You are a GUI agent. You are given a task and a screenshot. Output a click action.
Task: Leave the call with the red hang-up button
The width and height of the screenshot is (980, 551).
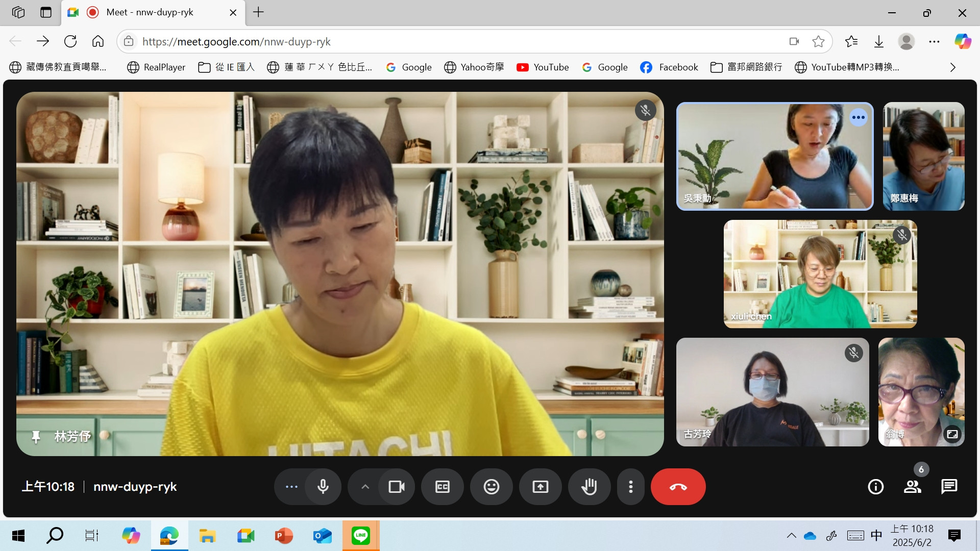(x=678, y=487)
